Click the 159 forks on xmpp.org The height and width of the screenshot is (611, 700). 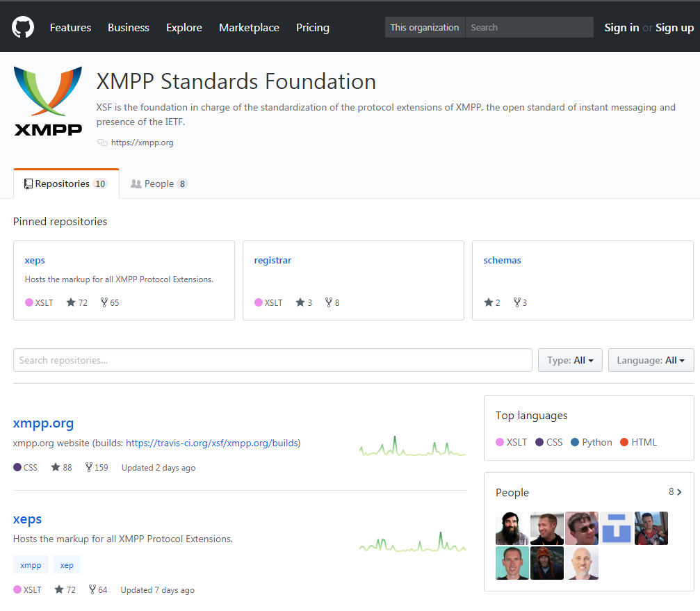point(97,468)
